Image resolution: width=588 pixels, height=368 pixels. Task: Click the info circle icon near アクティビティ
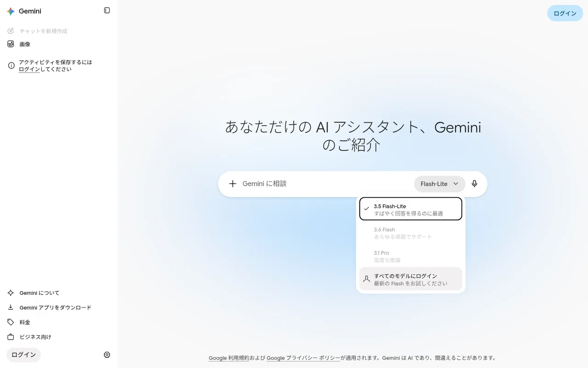coord(11,66)
